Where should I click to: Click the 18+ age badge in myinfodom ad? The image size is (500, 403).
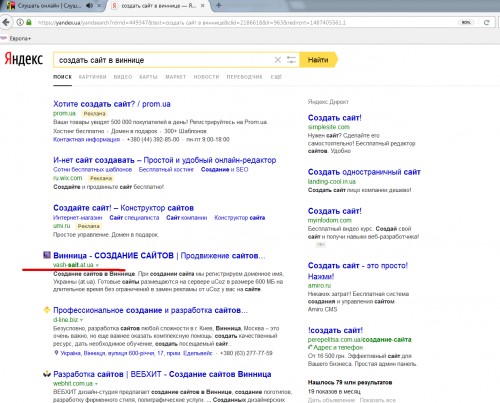(x=321, y=245)
